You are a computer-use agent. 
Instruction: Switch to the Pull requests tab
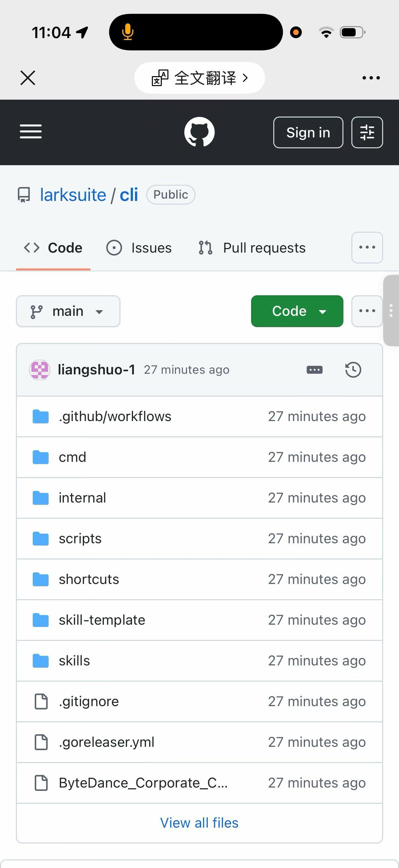[252, 248]
